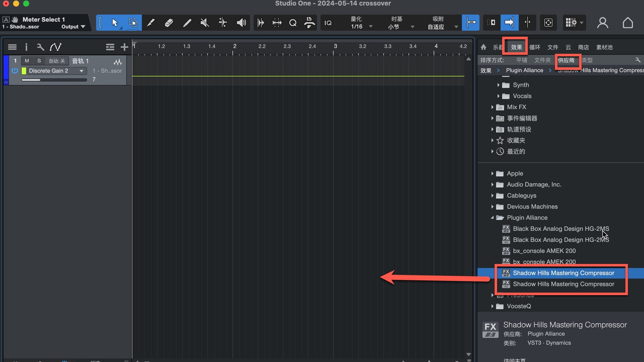The height and width of the screenshot is (362, 644).
Task: Collapse the Plugin Alliance folder
Action: click(x=492, y=218)
